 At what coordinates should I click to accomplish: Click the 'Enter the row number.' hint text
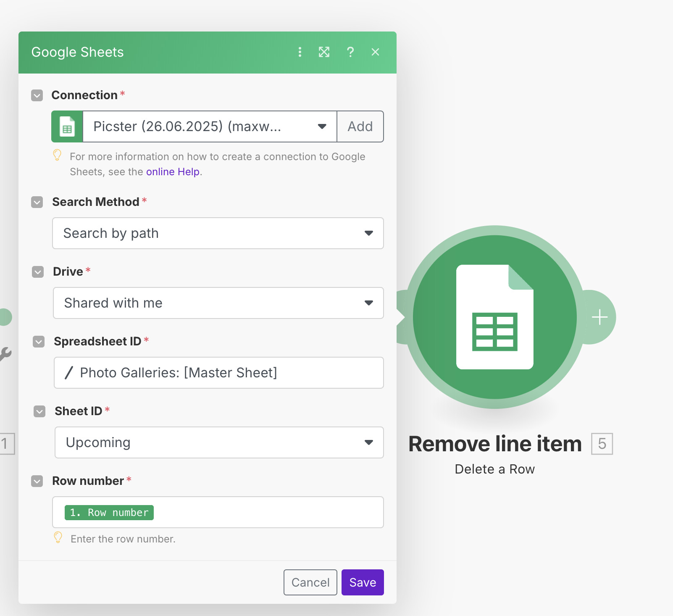pos(123,539)
